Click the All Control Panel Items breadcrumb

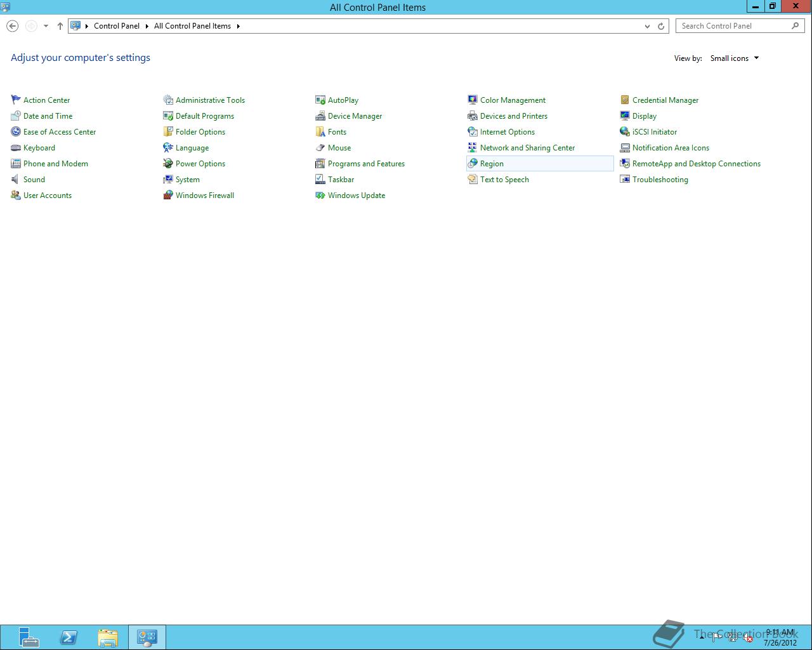click(192, 26)
